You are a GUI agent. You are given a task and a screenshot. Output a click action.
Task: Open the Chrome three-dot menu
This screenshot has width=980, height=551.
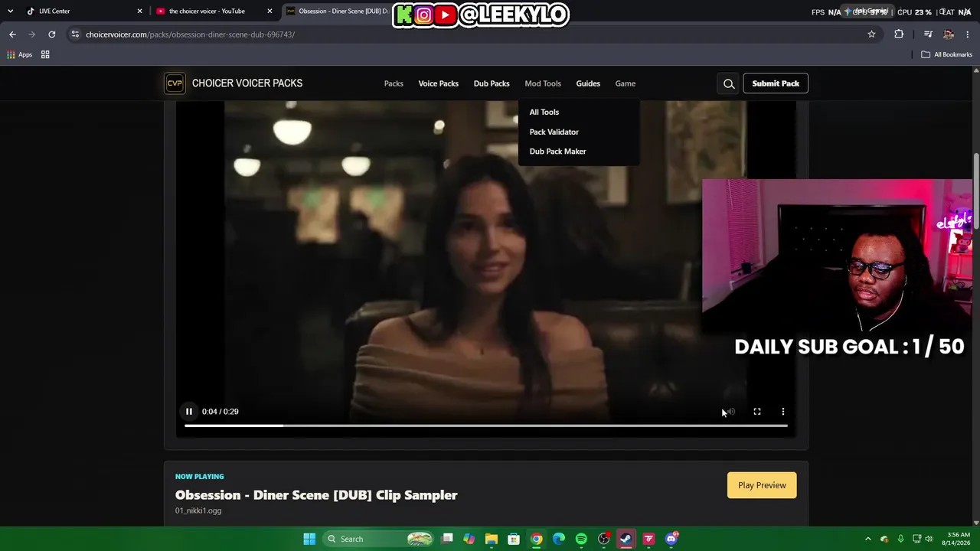tap(968, 34)
